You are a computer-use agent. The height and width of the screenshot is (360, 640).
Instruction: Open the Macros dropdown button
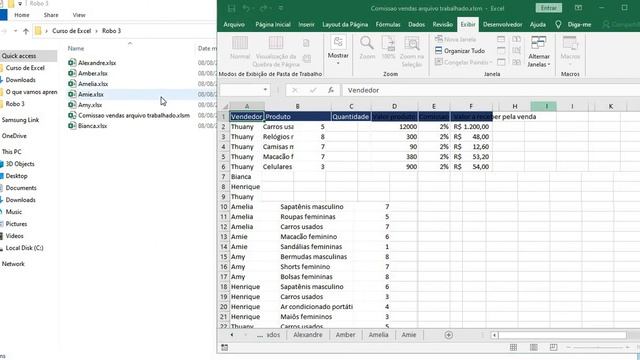click(x=570, y=51)
